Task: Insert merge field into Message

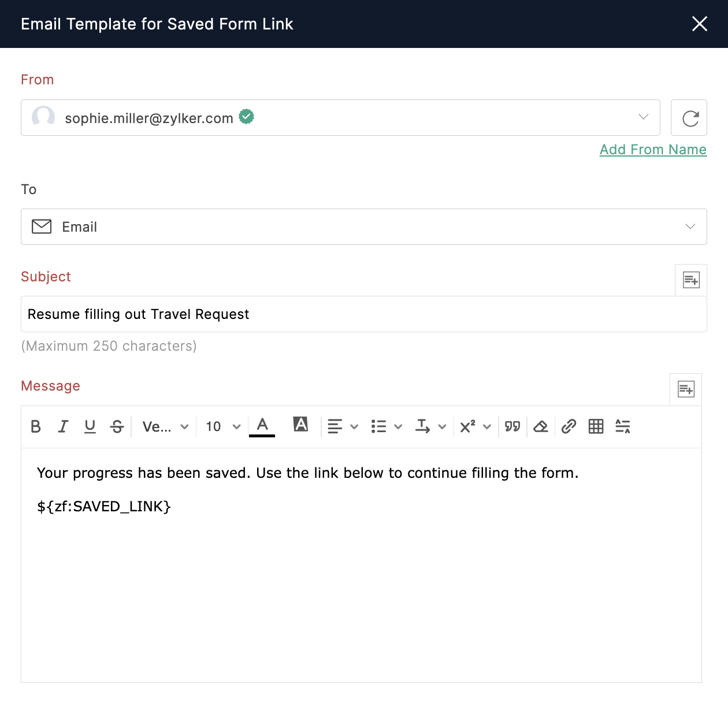Action: 686,389
